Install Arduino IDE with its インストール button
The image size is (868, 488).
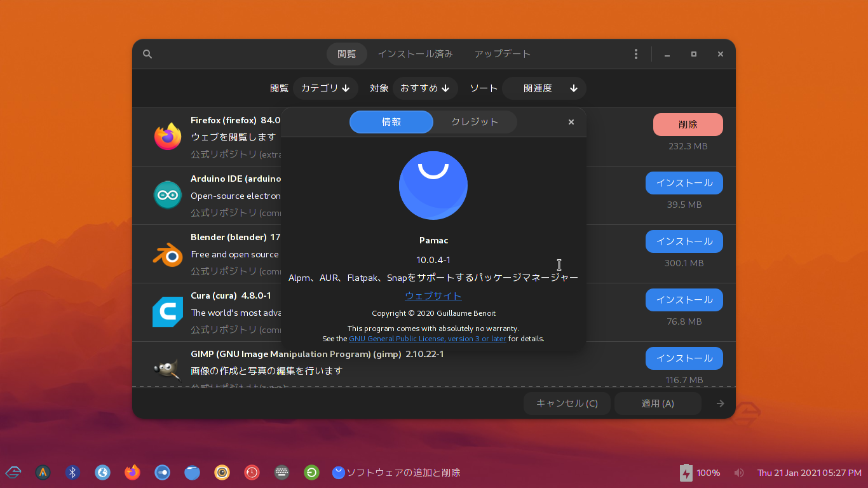coord(684,183)
